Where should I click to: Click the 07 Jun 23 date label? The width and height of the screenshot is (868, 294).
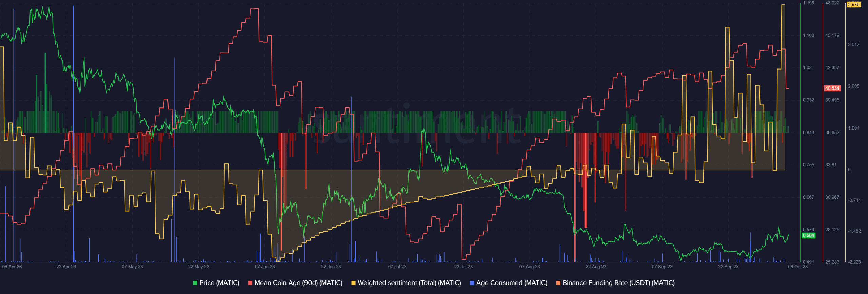click(265, 267)
